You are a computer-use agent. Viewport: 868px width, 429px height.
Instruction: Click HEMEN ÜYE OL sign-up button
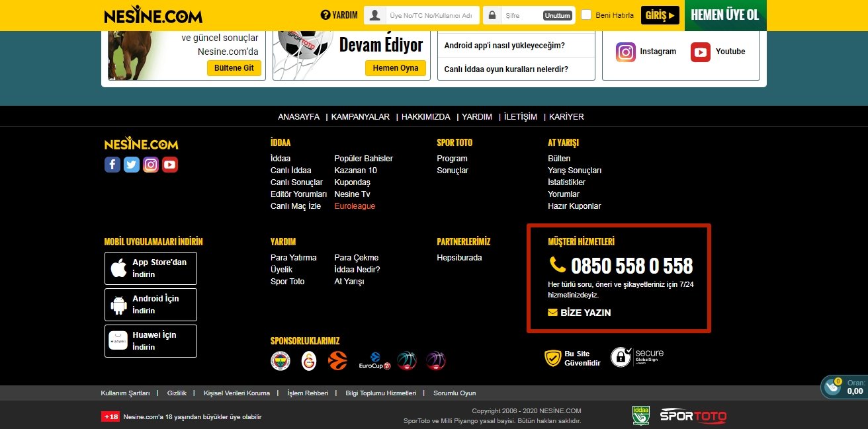tap(725, 15)
